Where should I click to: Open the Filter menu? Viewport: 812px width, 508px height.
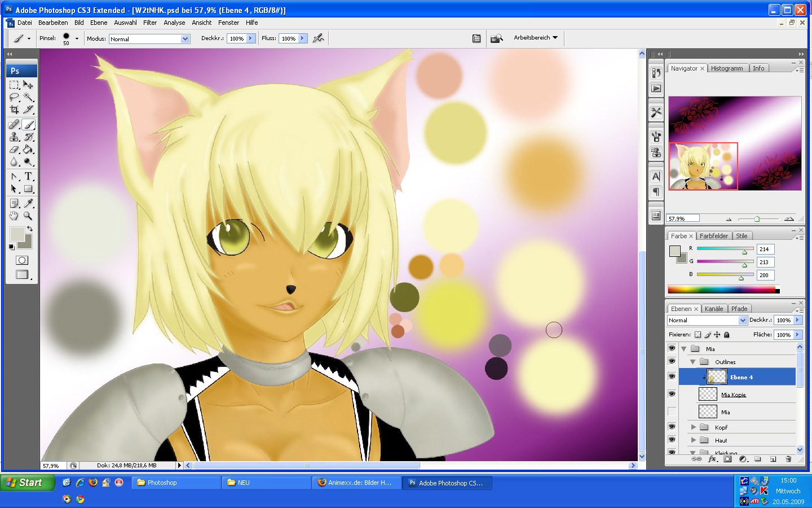(x=150, y=23)
